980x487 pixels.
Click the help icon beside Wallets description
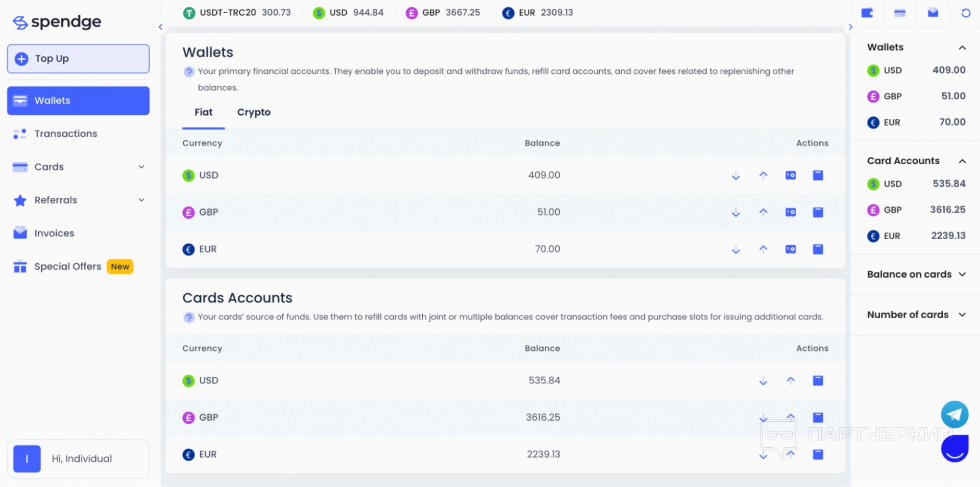[x=189, y=72]
